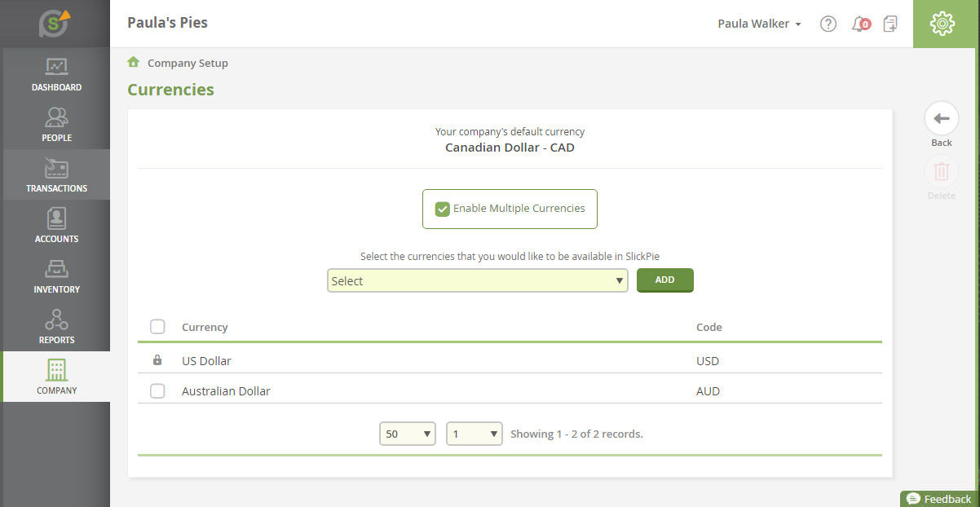Check the Australian Dollar row checkbox
980x507 pixels.
pos(158,391)
